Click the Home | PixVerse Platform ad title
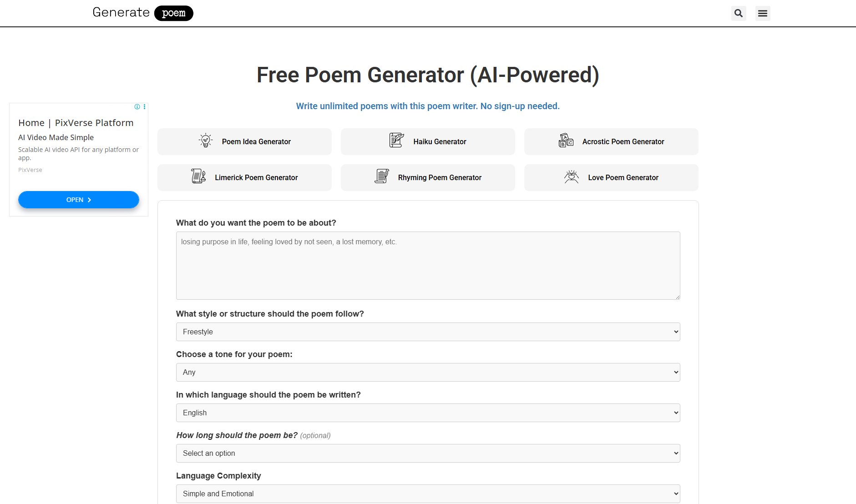Image resolution: width=856 pixels, height=504 pixels. [76, 123]
